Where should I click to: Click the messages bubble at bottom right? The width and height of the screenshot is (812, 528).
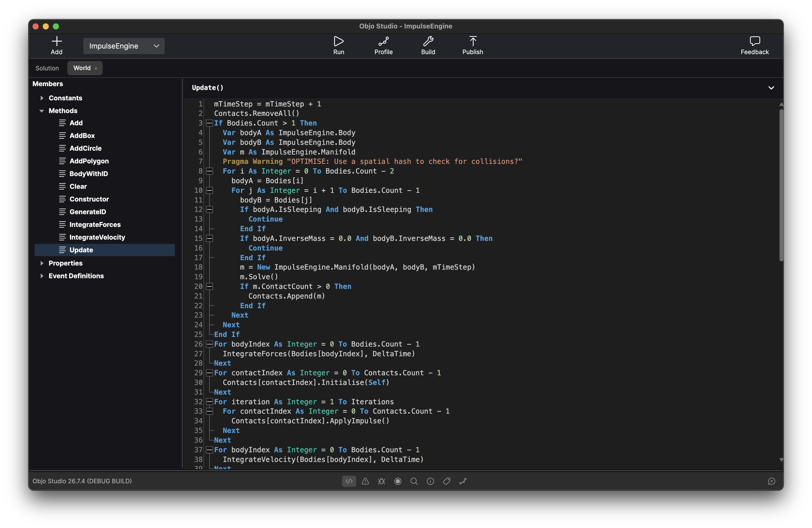pyautogui.click(x=771, y=481)
